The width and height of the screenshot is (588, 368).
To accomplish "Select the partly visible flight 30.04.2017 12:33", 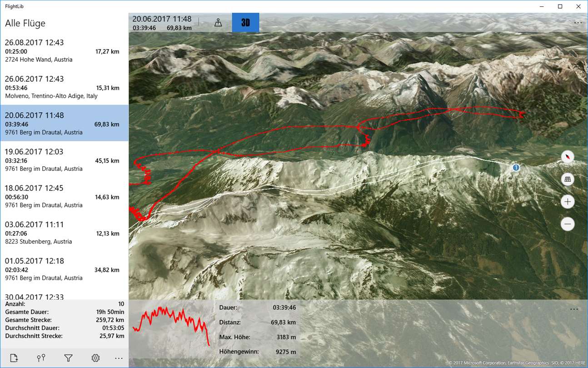I will pos(64,293).
